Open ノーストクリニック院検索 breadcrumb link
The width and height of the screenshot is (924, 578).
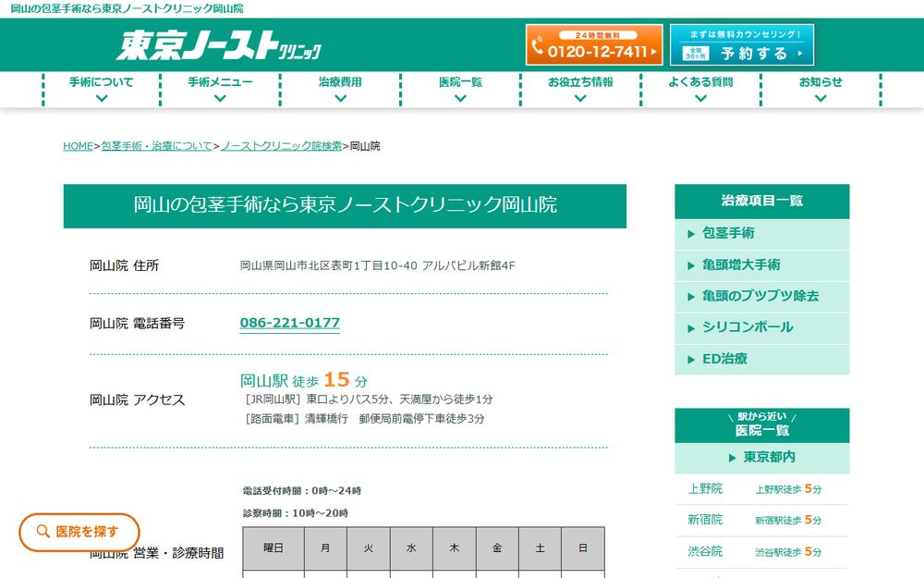point(281,146)
